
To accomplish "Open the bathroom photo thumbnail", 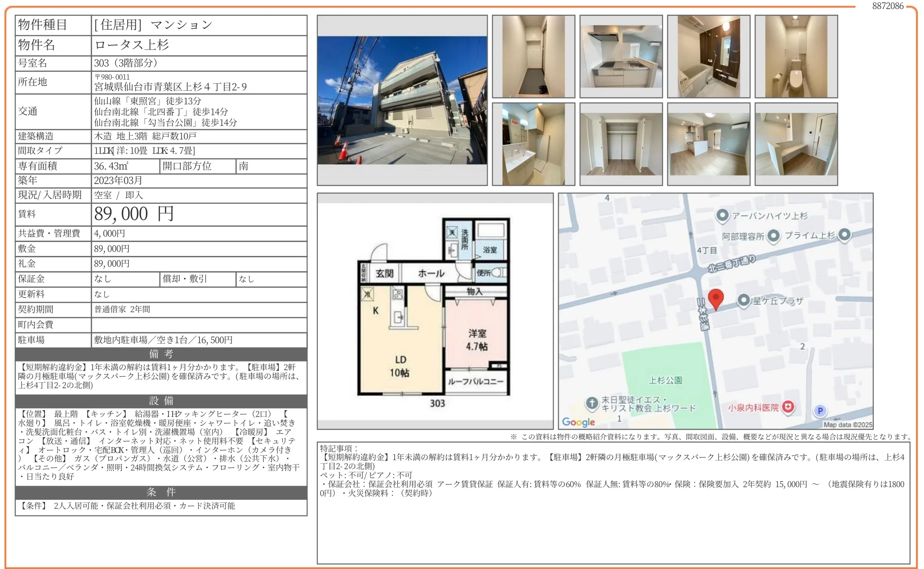I will tap(708, 56).
